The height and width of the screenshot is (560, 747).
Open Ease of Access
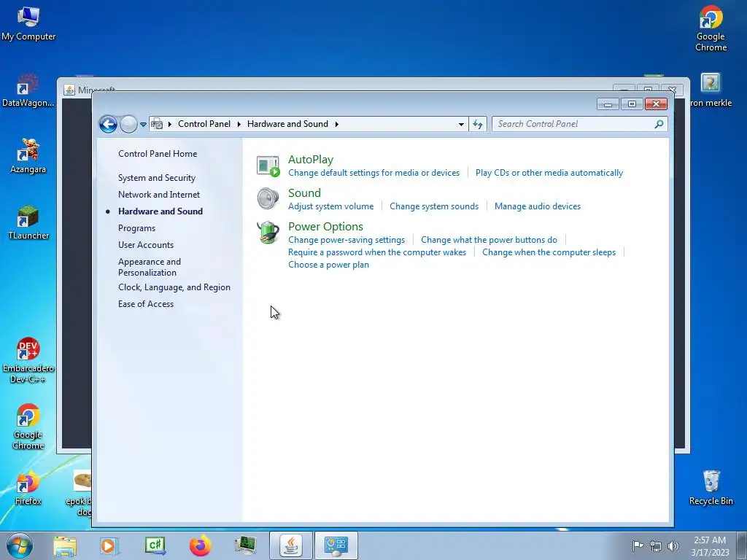(x=146, y=304)
